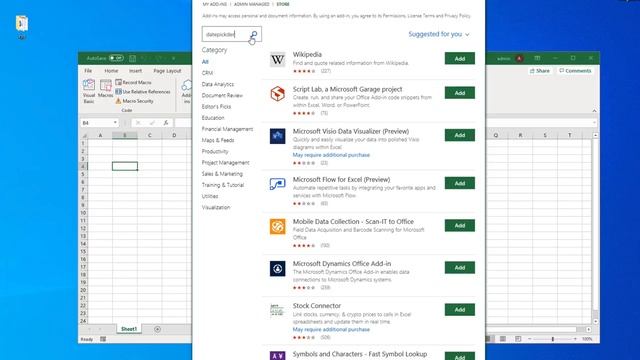Click the zoom out minus button
640x360 pixels.
coord(530,339)
